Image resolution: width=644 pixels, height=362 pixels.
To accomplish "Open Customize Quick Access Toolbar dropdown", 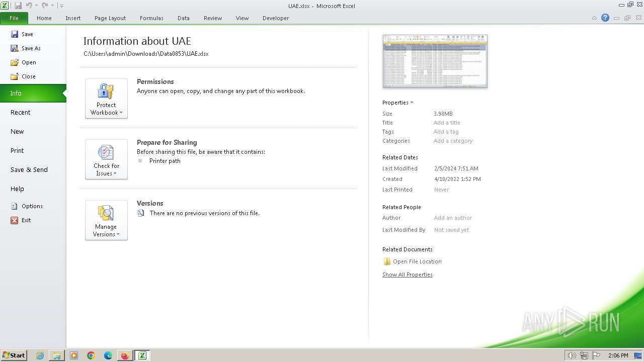I will [x=61, y=6].
